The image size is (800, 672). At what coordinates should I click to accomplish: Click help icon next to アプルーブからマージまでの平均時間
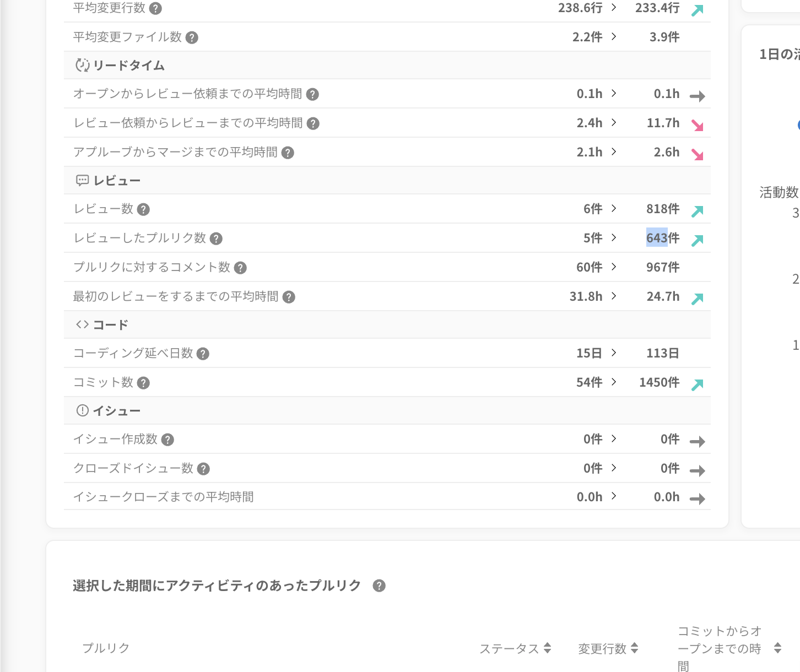coord(288,153)
